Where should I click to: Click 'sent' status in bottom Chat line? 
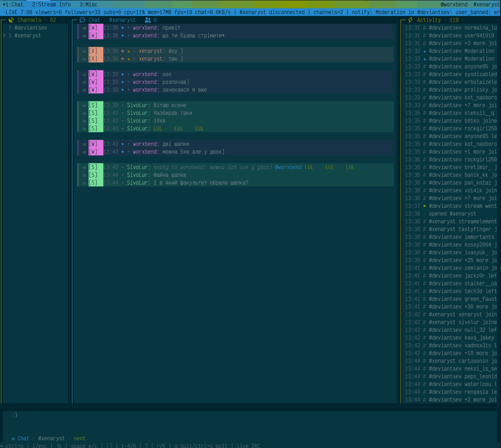[80, 439]
